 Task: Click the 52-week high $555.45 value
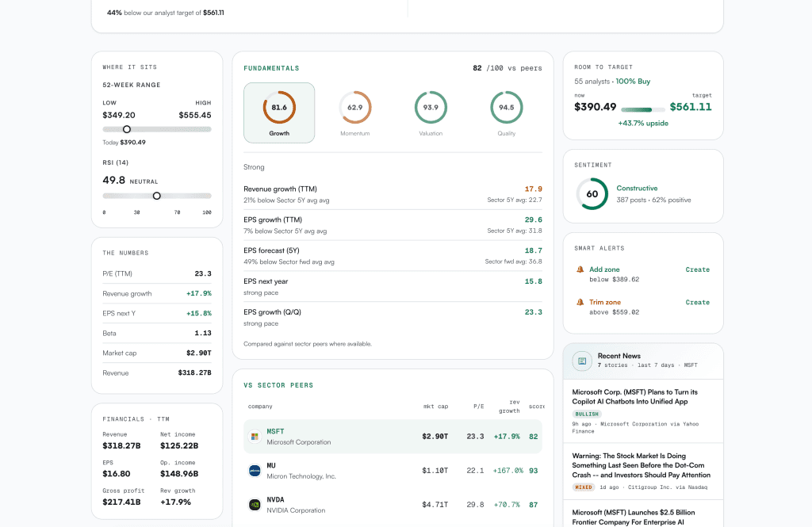(195, 116)
